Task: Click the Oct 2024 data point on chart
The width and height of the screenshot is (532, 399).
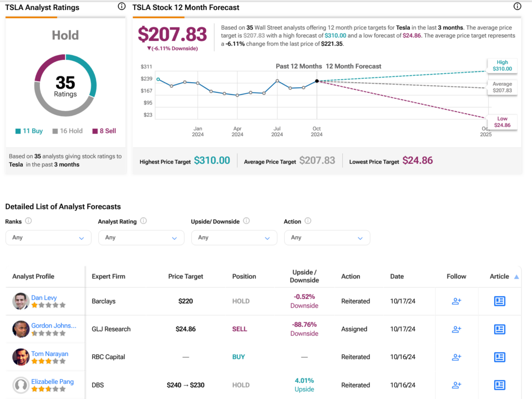Action: click(317, 81)
